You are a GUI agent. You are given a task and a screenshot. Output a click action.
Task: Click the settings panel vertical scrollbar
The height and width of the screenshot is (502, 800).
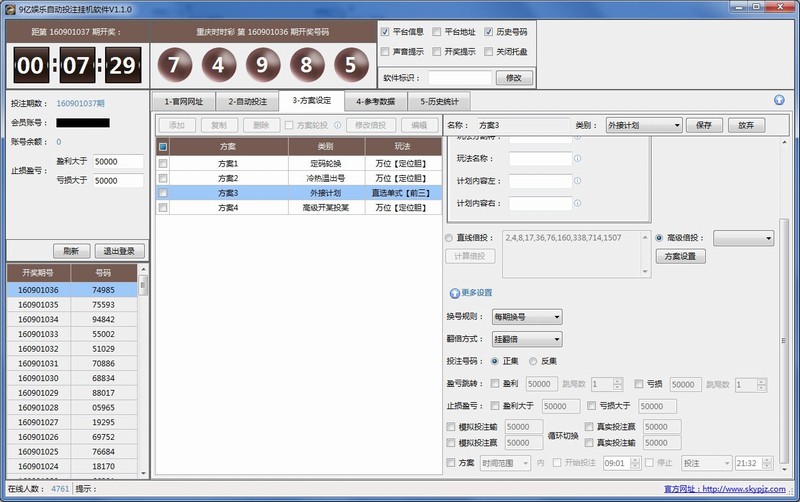783,250
